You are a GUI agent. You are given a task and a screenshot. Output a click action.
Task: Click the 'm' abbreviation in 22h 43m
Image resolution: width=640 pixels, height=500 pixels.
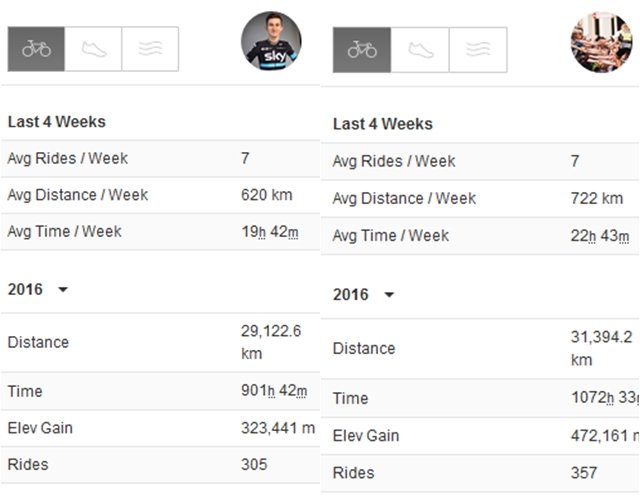click(623, 236)
